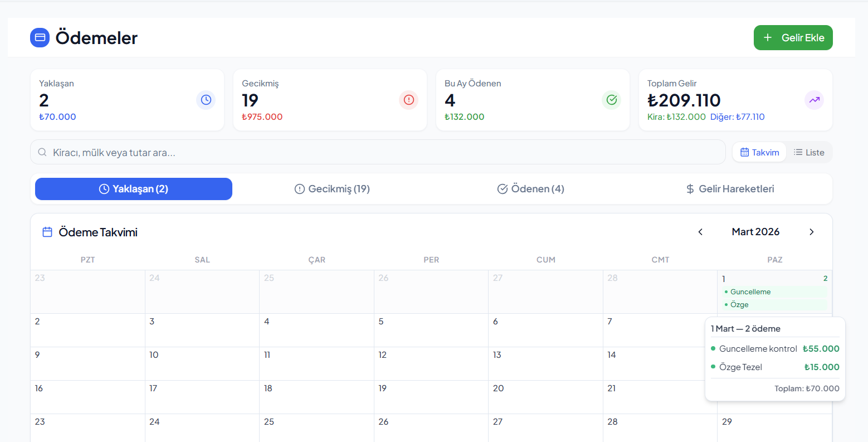Click the magnifier icon in the search bar
The height and width of the screenshot is (442, 868).
42,152
